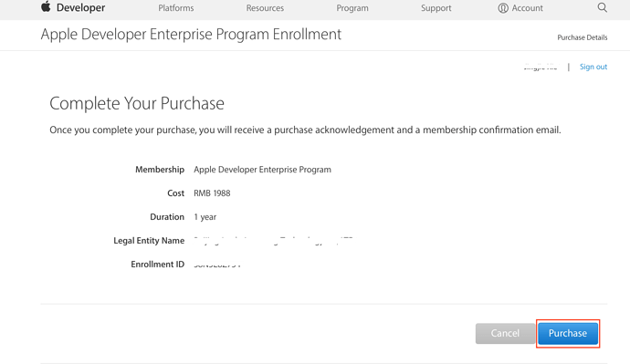
Task: Click the blurred Legal Entity Name value
Action: 273,241
